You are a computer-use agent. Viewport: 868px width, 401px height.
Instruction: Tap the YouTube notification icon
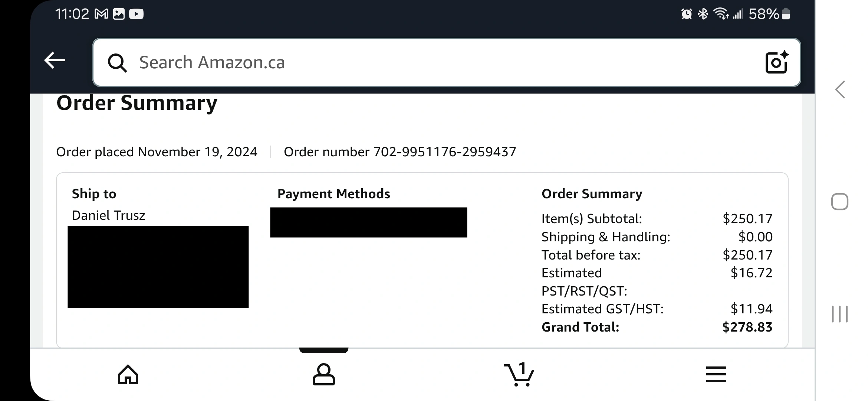[x=136, y=14]
